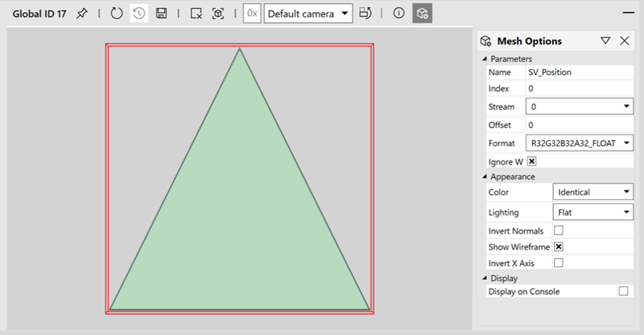
Task: Click the reset camera icon
Action: (x=365, y=13)
